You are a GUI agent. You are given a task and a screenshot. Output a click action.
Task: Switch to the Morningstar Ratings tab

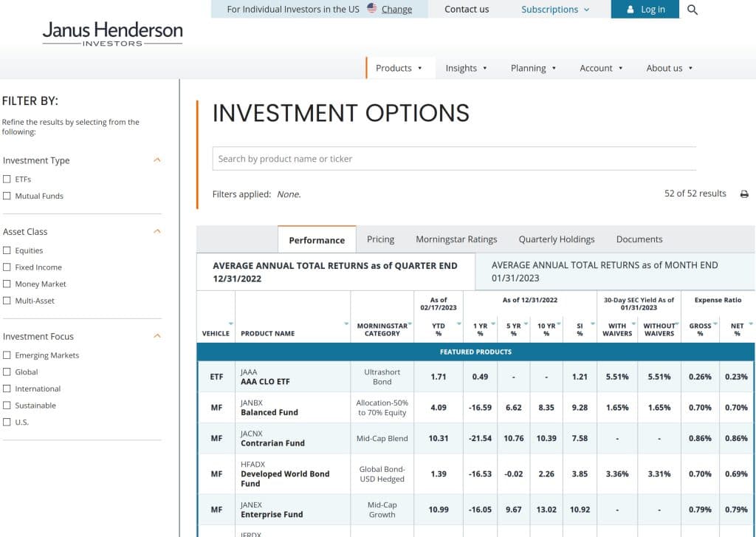456,239
